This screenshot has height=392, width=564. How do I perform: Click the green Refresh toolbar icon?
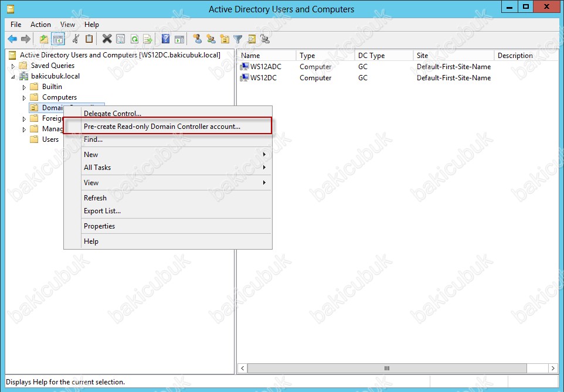point(134,39)
